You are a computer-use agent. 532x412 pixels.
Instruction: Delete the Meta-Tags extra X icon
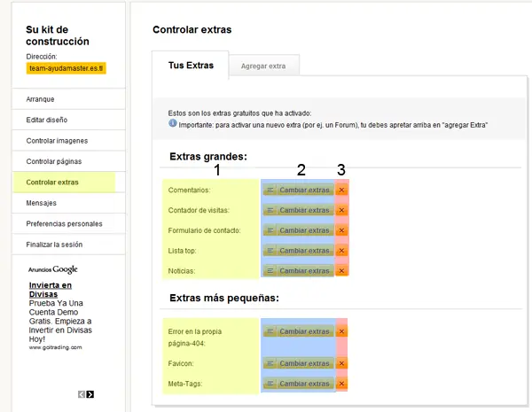pos(341,385)
